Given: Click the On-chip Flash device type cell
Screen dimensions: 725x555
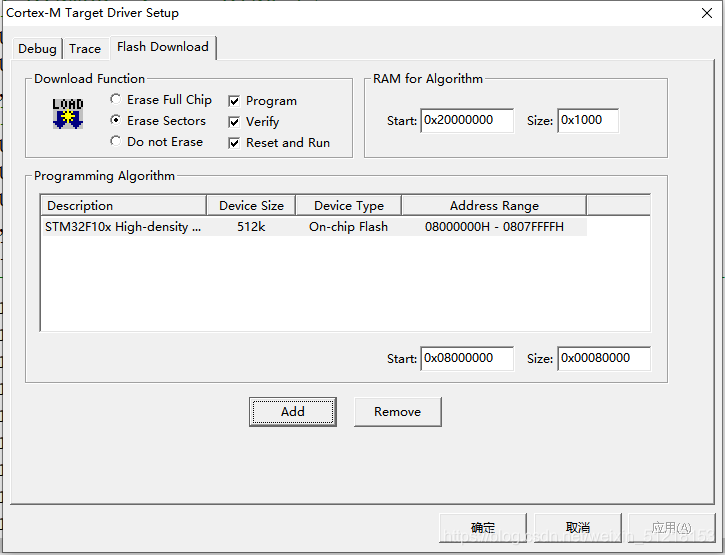Looking at the screenshot, I should pyautogui.click(x=349, y=227).
